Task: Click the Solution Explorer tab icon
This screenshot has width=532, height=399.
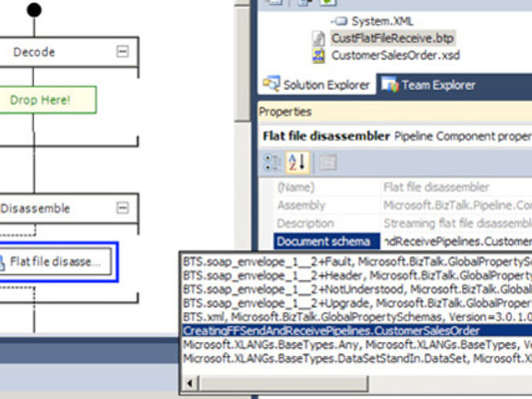Action: tap(271, 83)
